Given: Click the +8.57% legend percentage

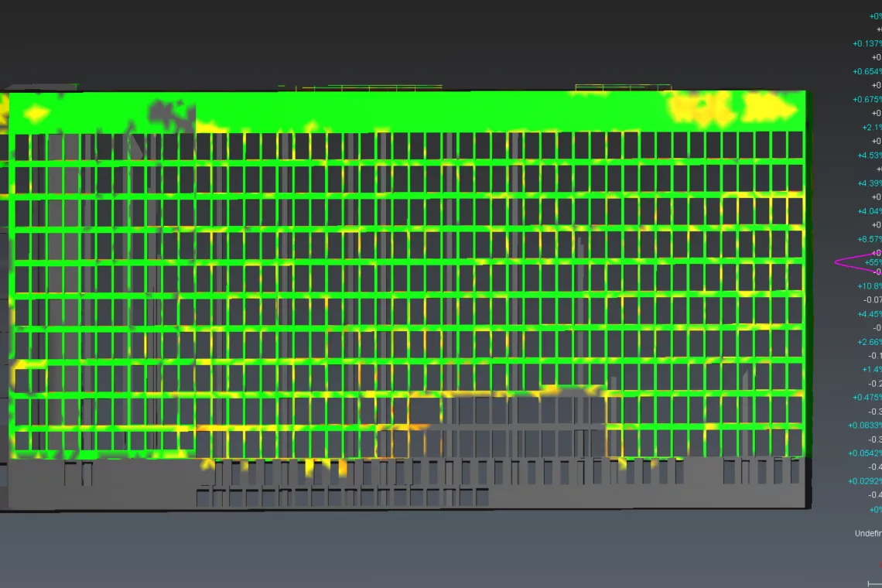Looking at the screenshot, I should pos(869,239).
